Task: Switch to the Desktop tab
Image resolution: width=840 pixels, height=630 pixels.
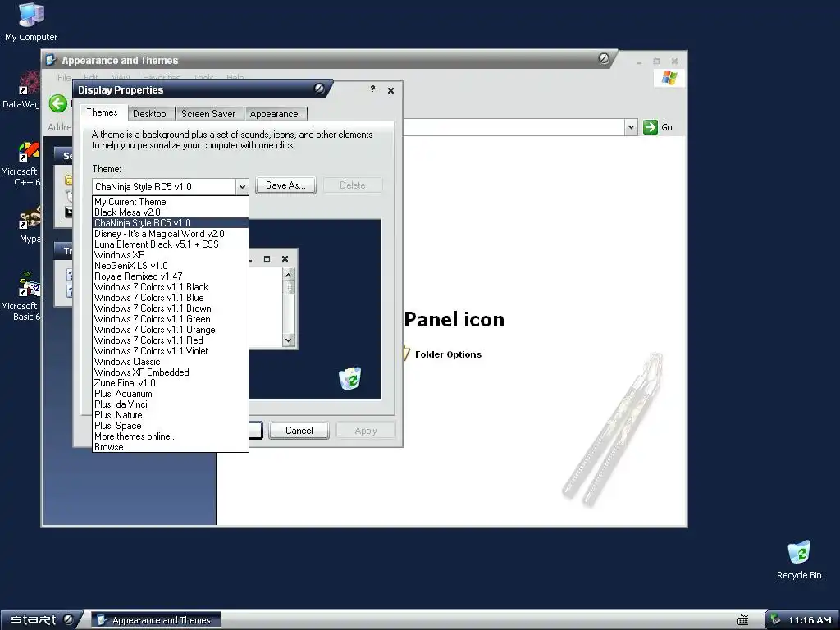Action: [x=149, y=113]
